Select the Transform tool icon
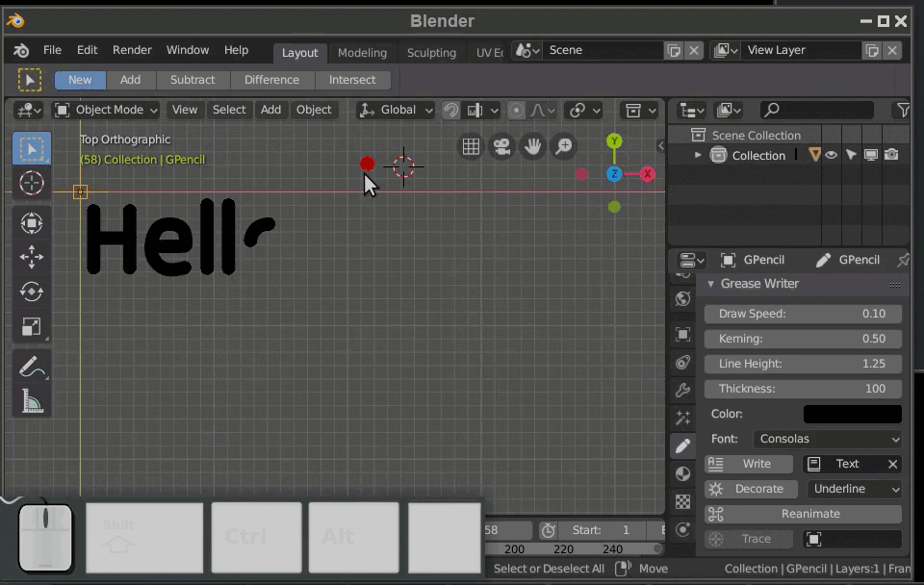924x585 pixels. click(31, 223)
